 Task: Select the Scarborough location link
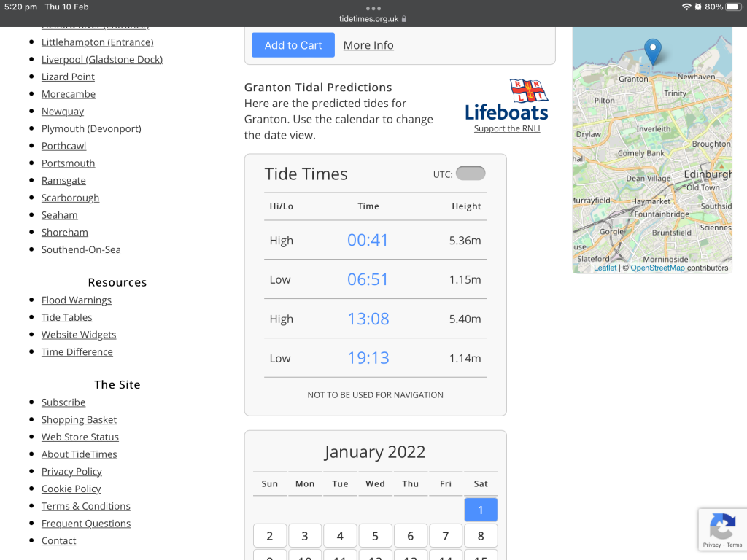point(70,198)
